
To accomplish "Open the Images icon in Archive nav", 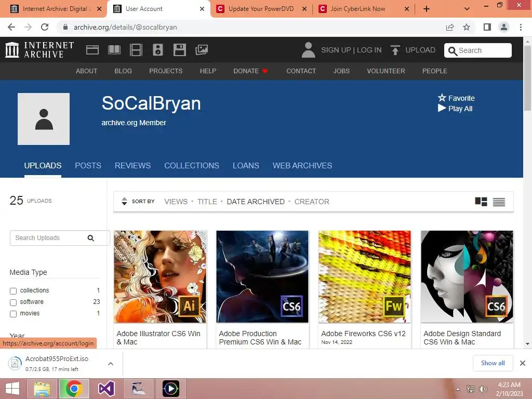I will pos(202,50).
